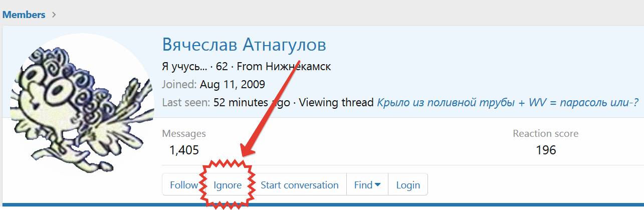Screen dimensions: 644x210
Task: Click the caret arrow beside Find
Action: [x=378, y=185]
